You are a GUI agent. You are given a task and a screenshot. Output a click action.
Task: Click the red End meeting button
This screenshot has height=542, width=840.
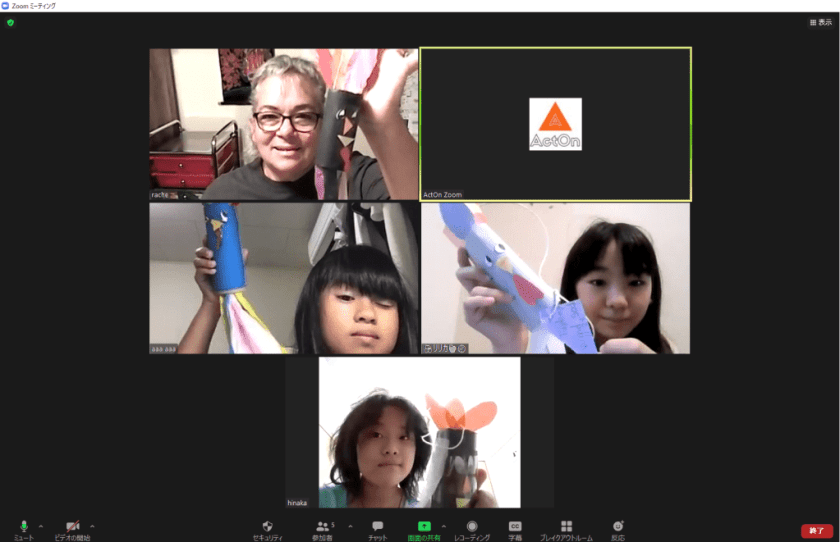pos(816,531)
